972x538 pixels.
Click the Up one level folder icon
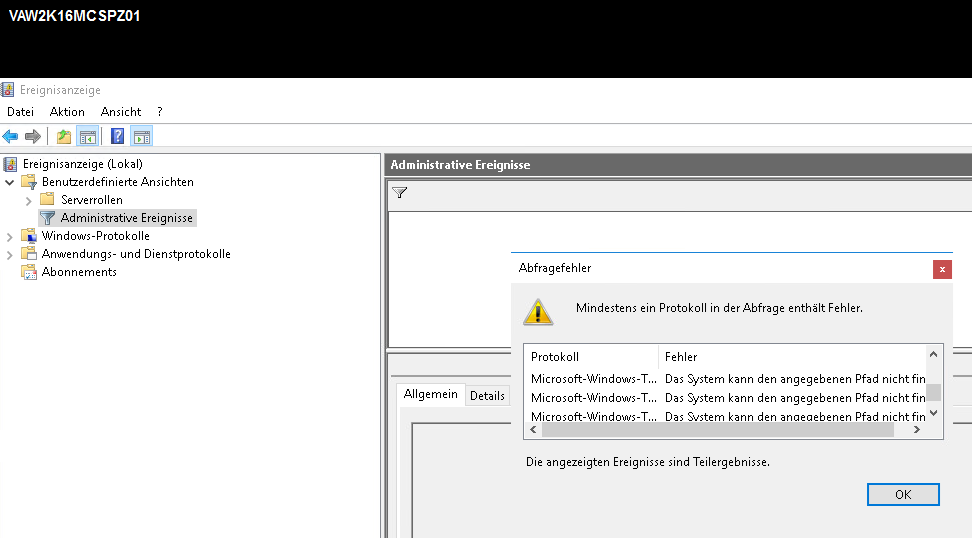tap(64, 136)
